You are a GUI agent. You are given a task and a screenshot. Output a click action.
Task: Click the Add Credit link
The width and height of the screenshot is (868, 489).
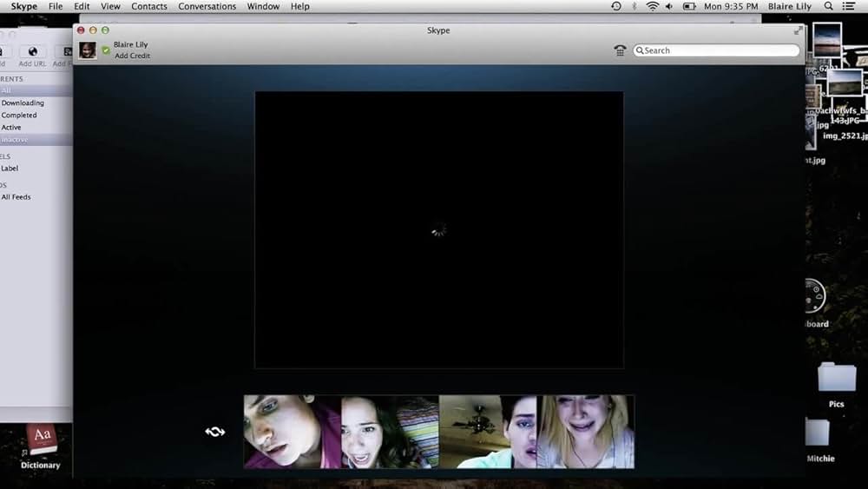pyautogui.click(x=132, y=56)
